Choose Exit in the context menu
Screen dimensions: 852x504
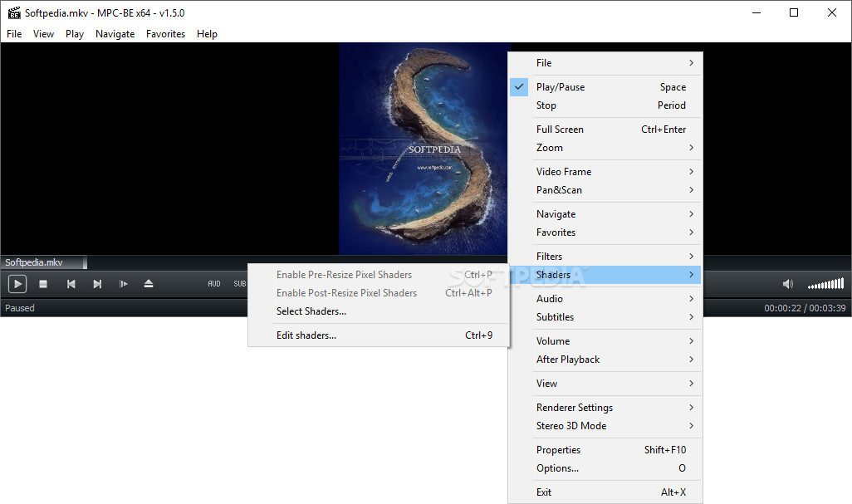point(605,492)
